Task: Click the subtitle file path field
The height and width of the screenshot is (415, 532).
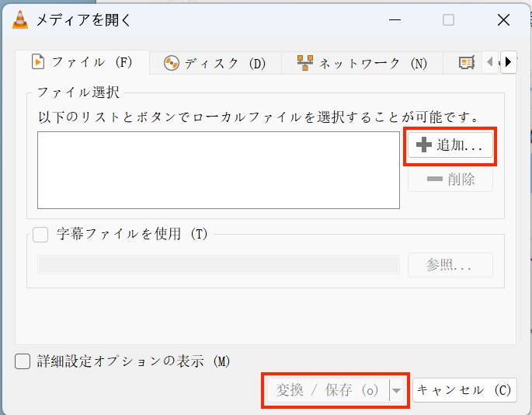Action: (x=218, y=265)
